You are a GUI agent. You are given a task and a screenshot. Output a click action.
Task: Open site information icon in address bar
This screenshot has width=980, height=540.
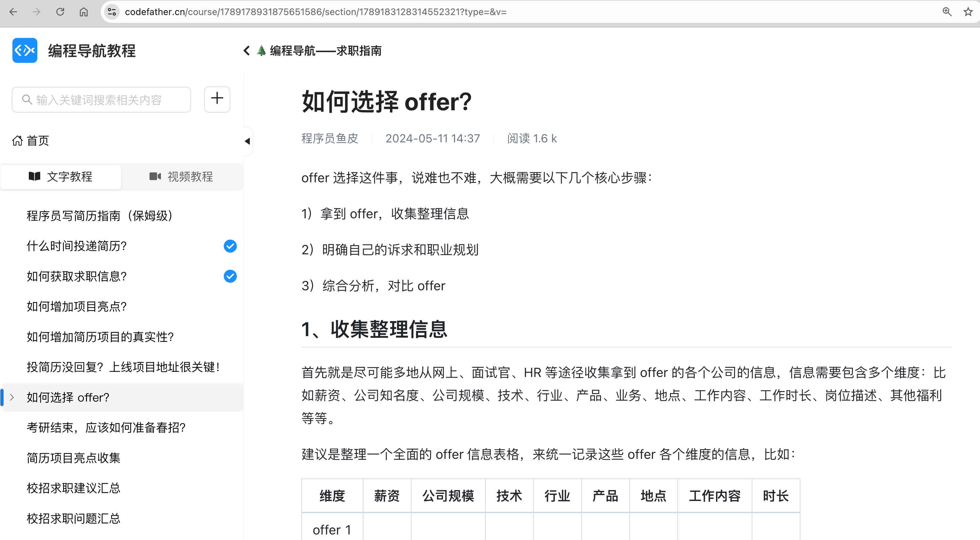coord(112,12)
